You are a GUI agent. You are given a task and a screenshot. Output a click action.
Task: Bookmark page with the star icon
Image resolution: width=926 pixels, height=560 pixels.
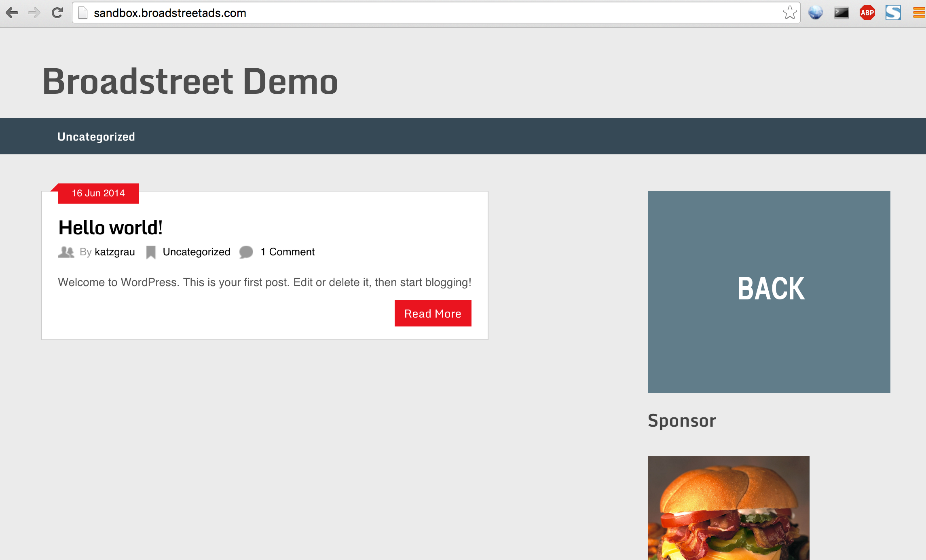click(x=789, y=13)
